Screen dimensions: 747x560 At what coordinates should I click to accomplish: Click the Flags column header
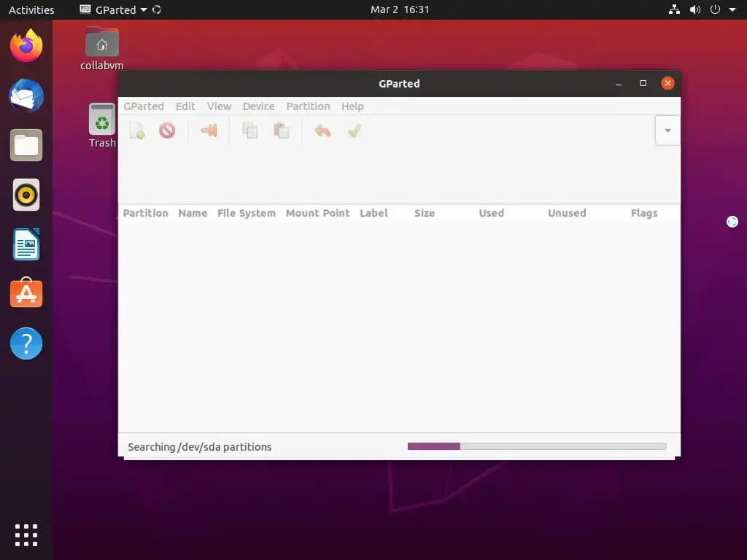point(644,213)
